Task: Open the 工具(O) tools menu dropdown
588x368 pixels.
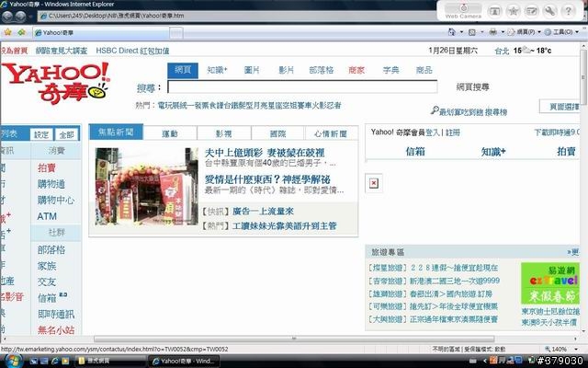Action: 561,32
